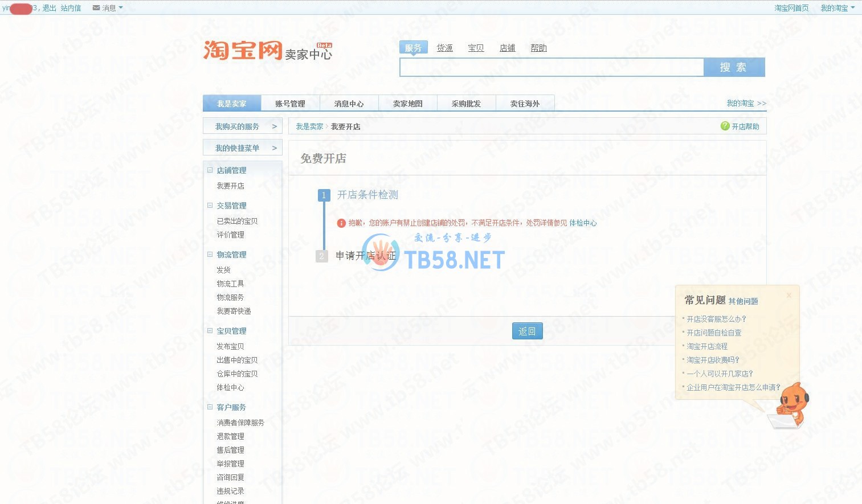The image size is (862, 504).
Task: Collapse the 宝贝管理 section toggle icon
Action: point(210,331)
